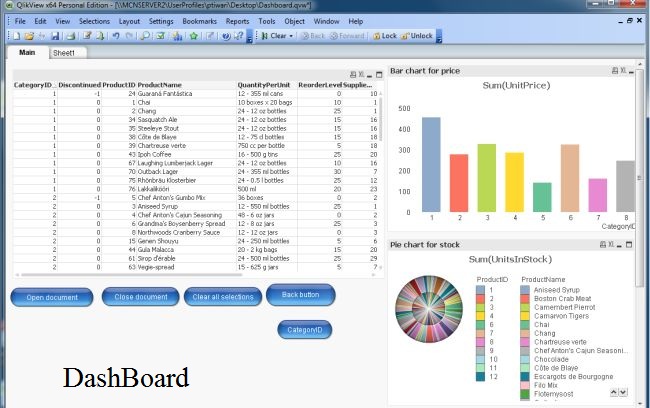This screenshot has width=650, height=408.
Task: Click the Save floppy disk icon
Action: [x=55, y=36]
